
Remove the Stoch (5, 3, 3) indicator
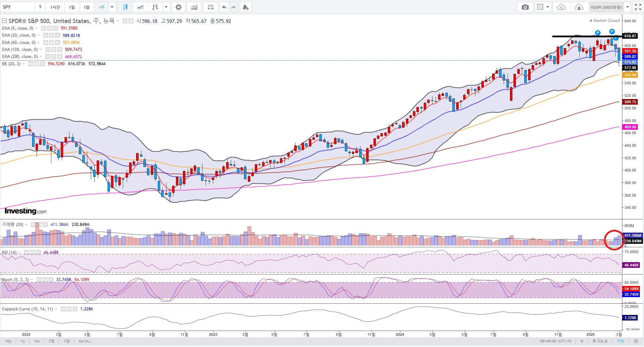[x=51, y=280]
